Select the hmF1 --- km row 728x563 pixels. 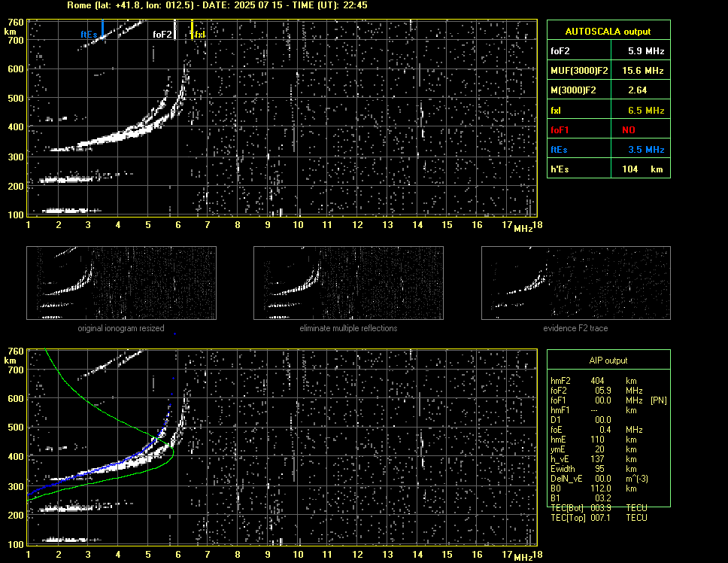[x=593, y=409]
